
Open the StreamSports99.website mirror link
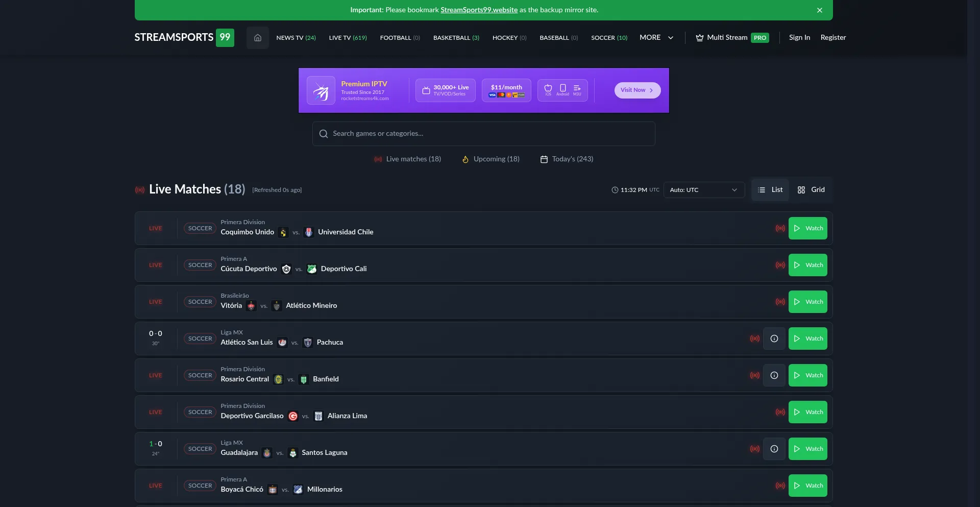coord(479,10)
